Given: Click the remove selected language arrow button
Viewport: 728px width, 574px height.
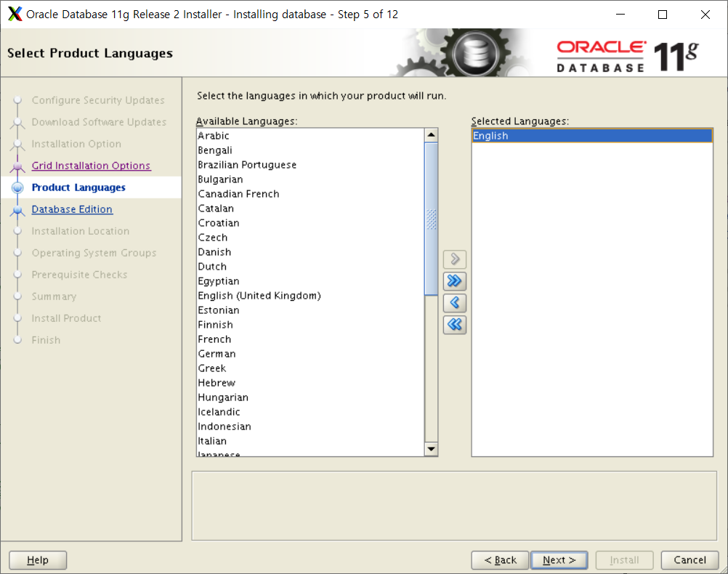Looking at the screenshot, I should [455, 303].
